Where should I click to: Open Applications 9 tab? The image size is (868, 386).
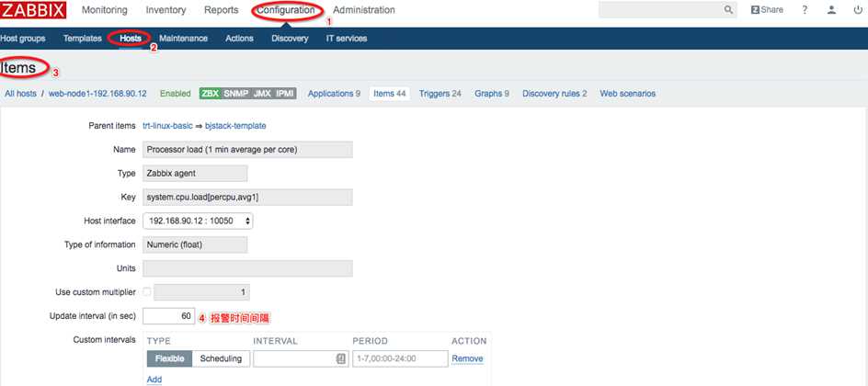[334, 94]
